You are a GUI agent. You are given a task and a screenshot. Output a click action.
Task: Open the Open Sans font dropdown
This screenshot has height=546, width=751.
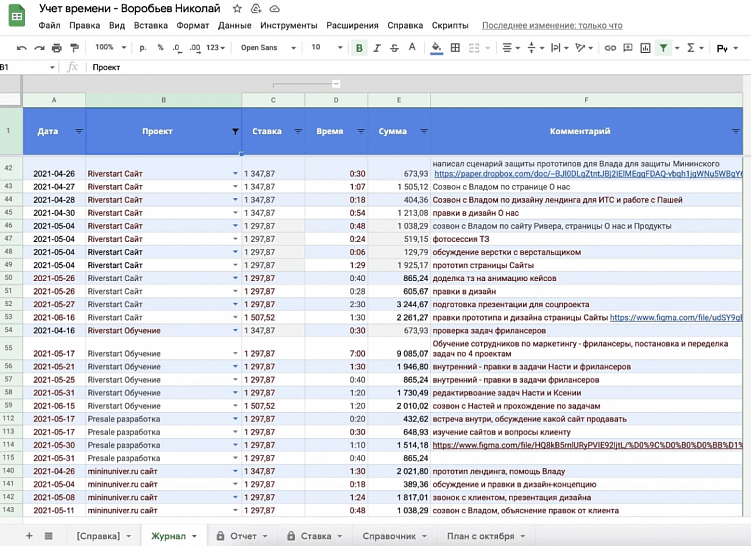(264, 48)
